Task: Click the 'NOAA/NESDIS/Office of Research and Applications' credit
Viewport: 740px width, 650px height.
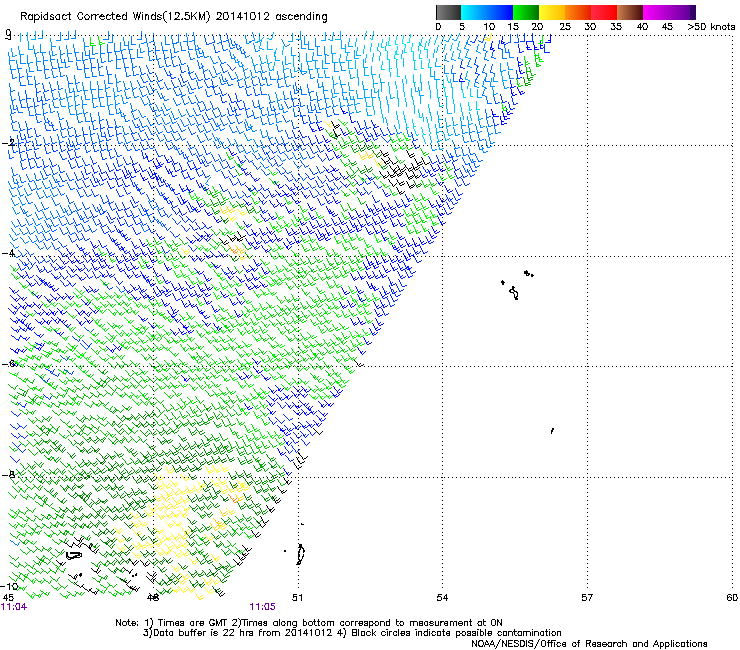Action: [589, 644]
